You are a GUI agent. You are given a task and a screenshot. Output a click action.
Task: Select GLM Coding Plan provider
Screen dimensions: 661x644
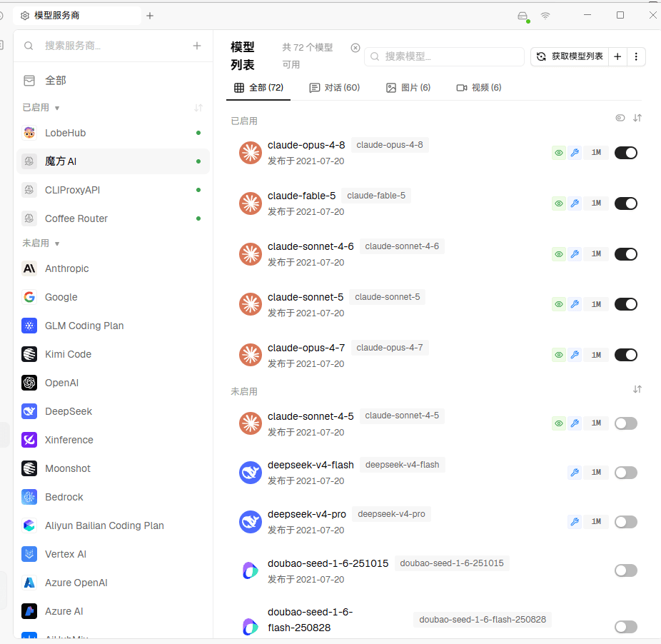point(113,326)
